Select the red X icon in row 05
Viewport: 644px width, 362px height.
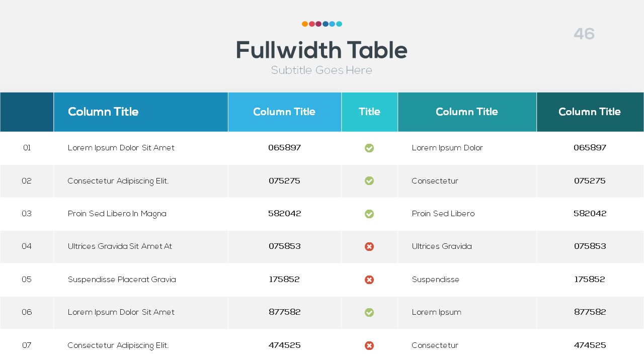369,280
